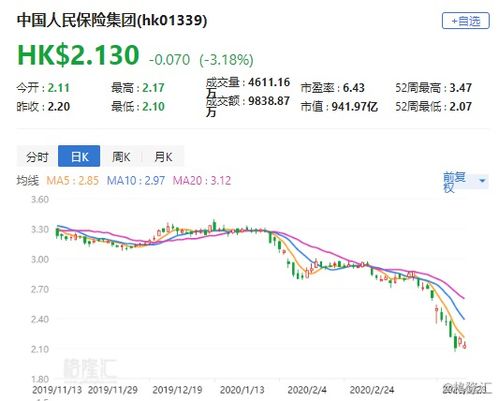
Task: Click the 3.60 y-axis price label
Action: click(x=40, y=200)
